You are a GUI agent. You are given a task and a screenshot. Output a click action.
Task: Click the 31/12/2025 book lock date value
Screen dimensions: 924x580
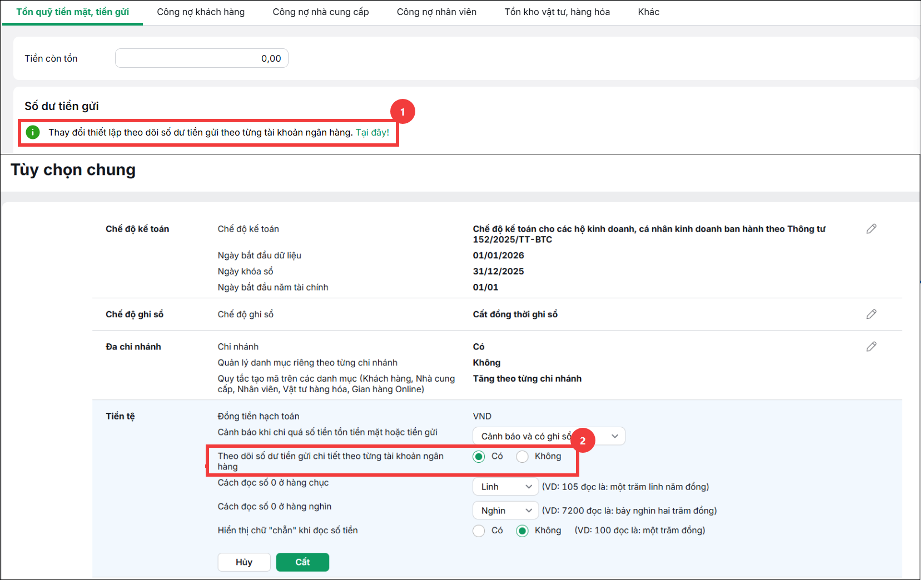pos(499,272)
